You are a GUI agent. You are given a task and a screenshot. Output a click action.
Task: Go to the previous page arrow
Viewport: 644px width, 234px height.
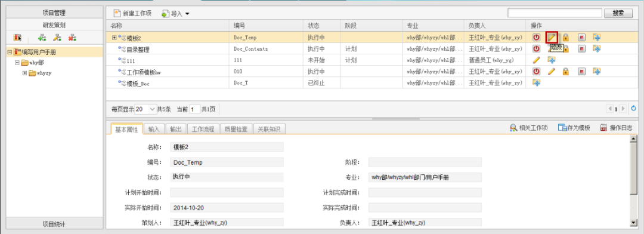[x=609, y=109]
